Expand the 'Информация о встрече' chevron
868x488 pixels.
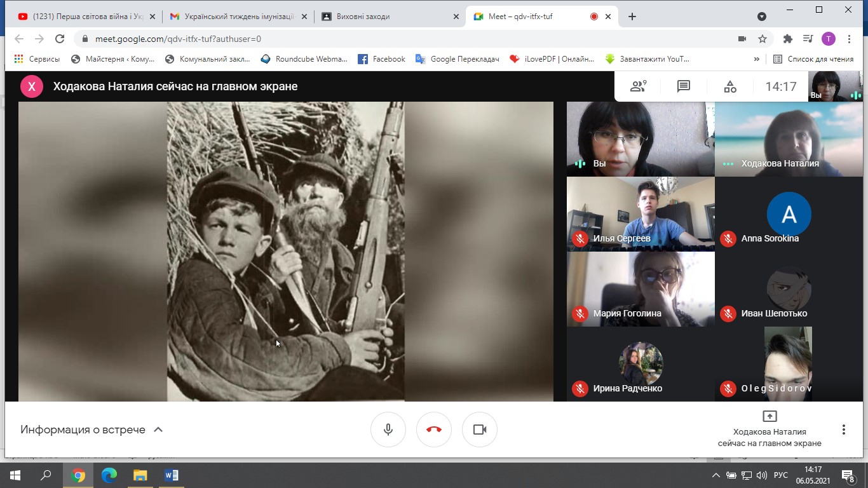[158, 430]
